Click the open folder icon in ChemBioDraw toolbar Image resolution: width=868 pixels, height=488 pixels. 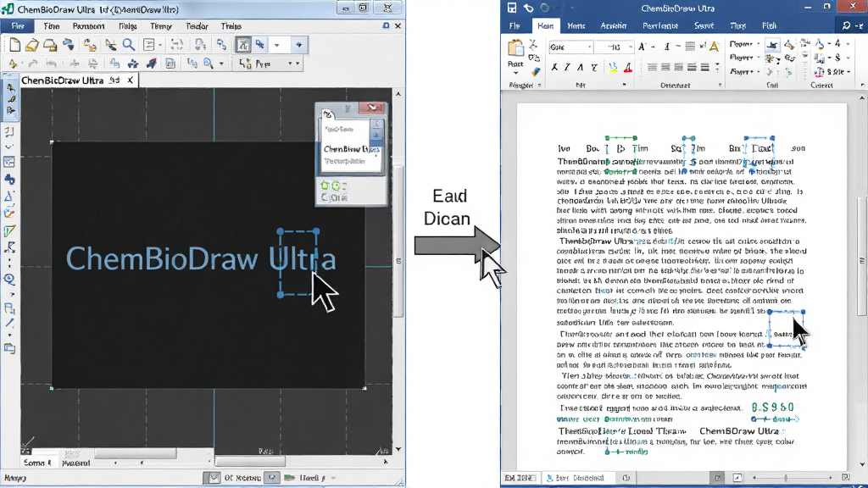coord(32,45)
